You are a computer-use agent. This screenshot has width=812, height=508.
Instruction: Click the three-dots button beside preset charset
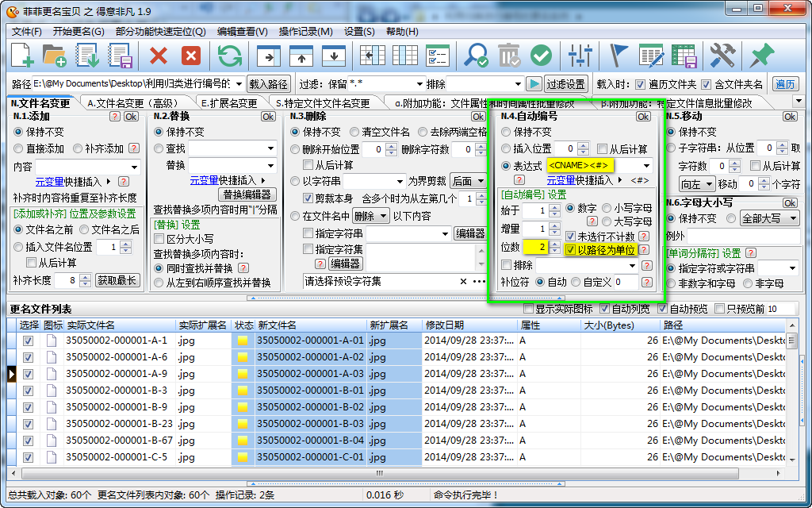[480, 282]
